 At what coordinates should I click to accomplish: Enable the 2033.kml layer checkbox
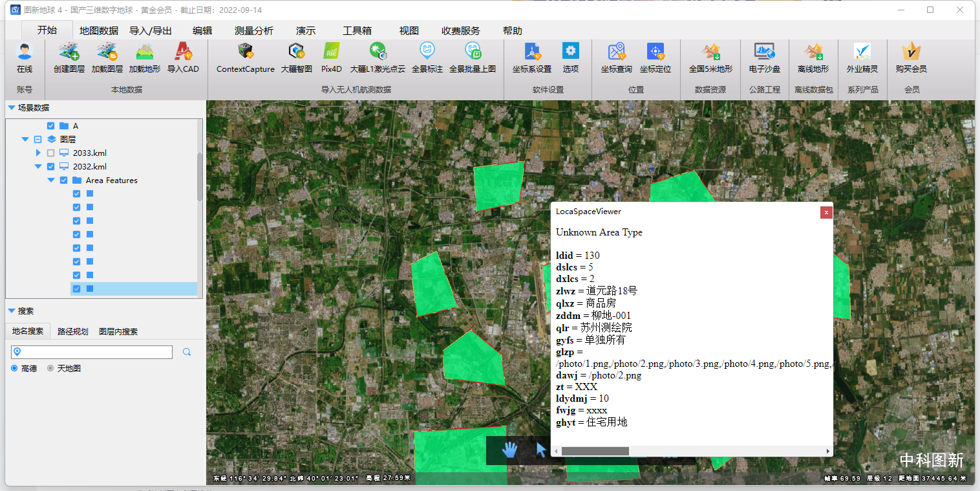pyautogui.click(x=50, y=153)
